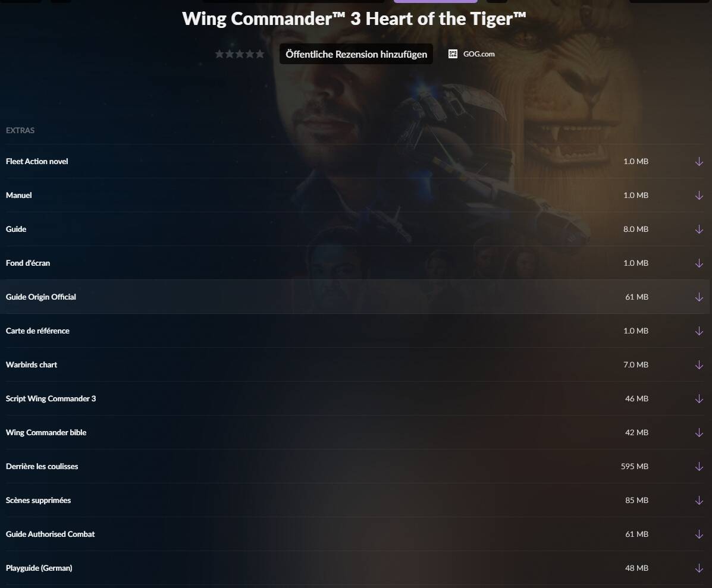Download Script Wing Commander 3 file
This screenshot has width=712, height=588.
point(699,399)
